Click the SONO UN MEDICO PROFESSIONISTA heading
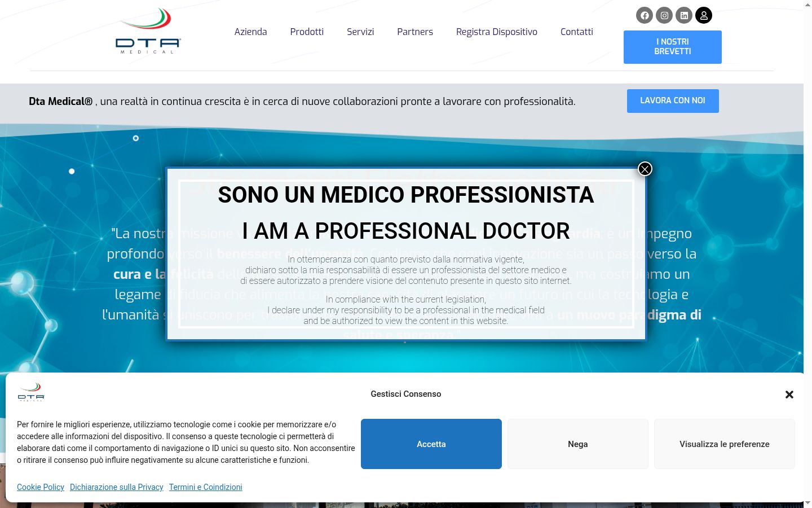The width and height of the screenshot is (812, 508). pos(406,195)
